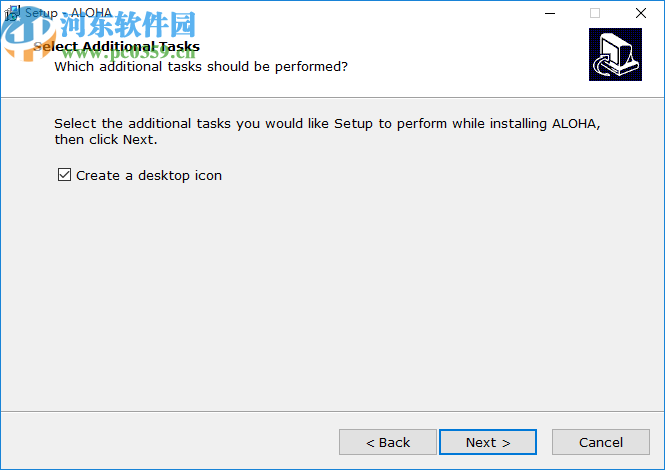Cancel the ALOHA installation
The image size is (665, 470).
(x=601, y=442)
